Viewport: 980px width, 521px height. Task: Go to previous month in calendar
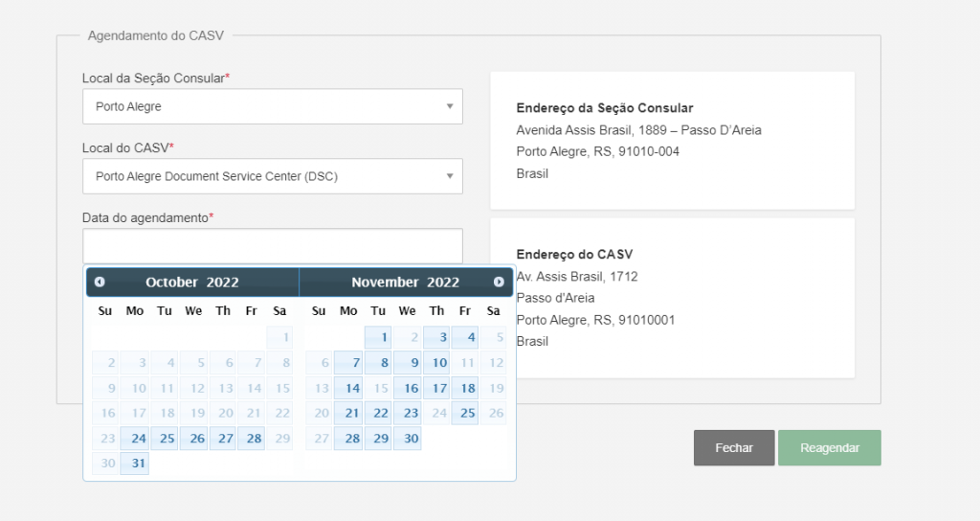pos(100,282)
